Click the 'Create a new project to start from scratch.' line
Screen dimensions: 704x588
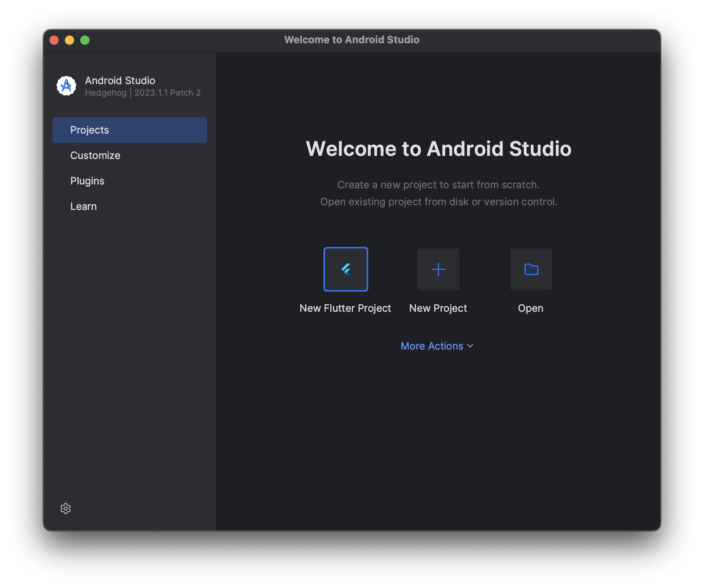coord(438,185)
